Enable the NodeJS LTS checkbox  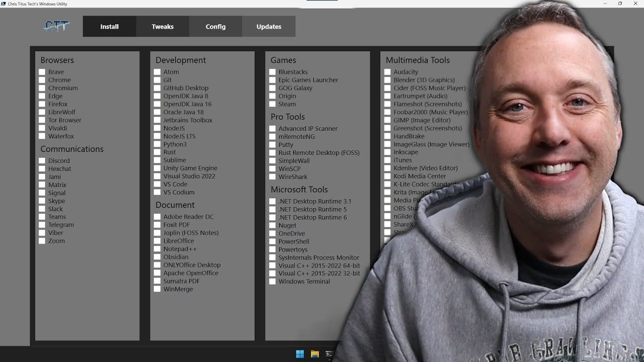[x=157, y=136]
